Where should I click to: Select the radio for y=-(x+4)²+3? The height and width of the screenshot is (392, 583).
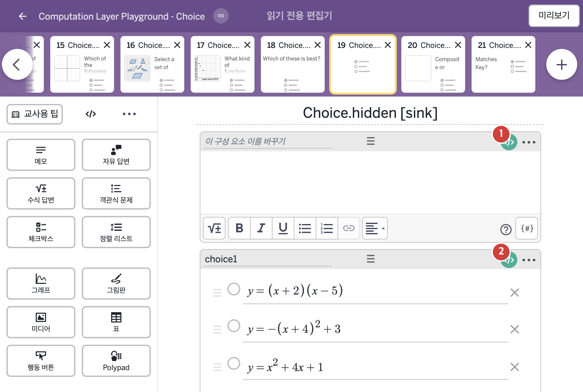[x=234, y=326]
